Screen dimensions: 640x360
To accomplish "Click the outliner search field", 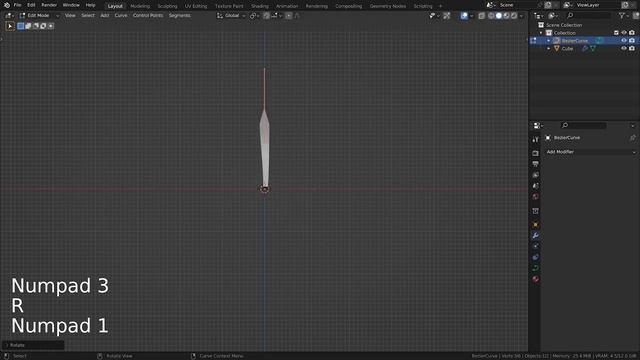I will click(x=589, y=16).
